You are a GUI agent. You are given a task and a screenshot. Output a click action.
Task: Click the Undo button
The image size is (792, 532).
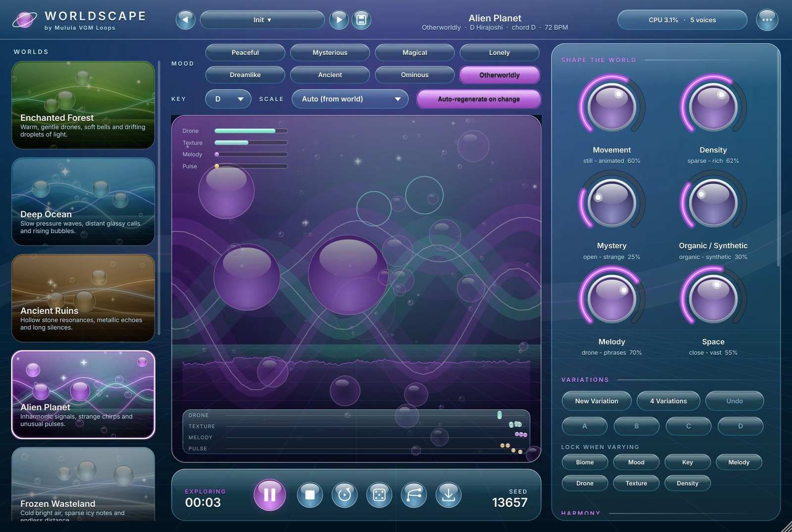[x=735, y=401]
